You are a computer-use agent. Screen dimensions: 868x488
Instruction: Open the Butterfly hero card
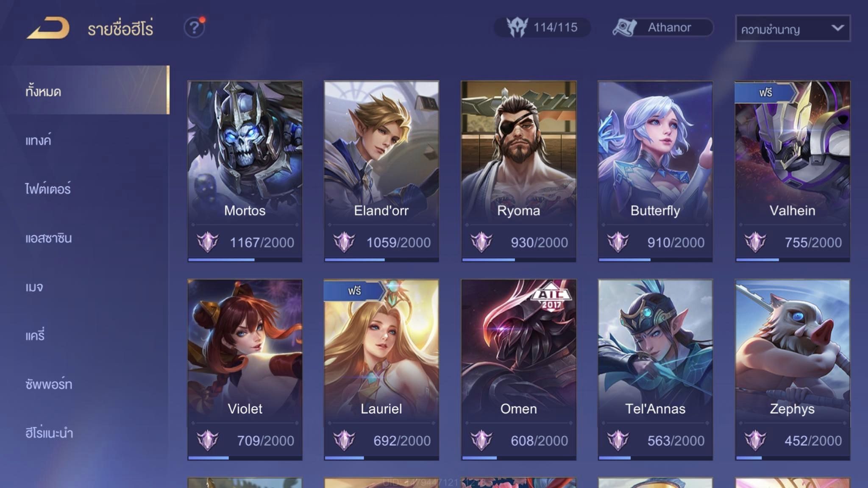655,171
